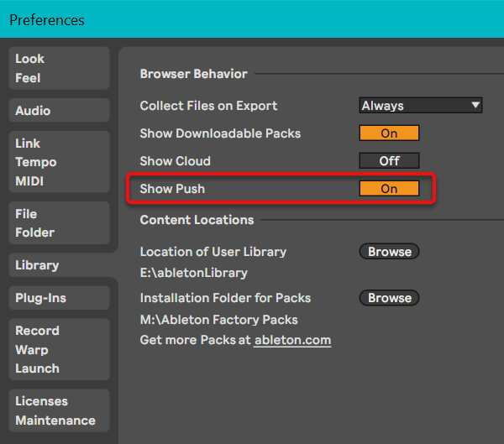The width and height of the screenshot is (504, 444).
Task: Click the E:\abletonLibrary path text
Action: (x=193, y=273)
